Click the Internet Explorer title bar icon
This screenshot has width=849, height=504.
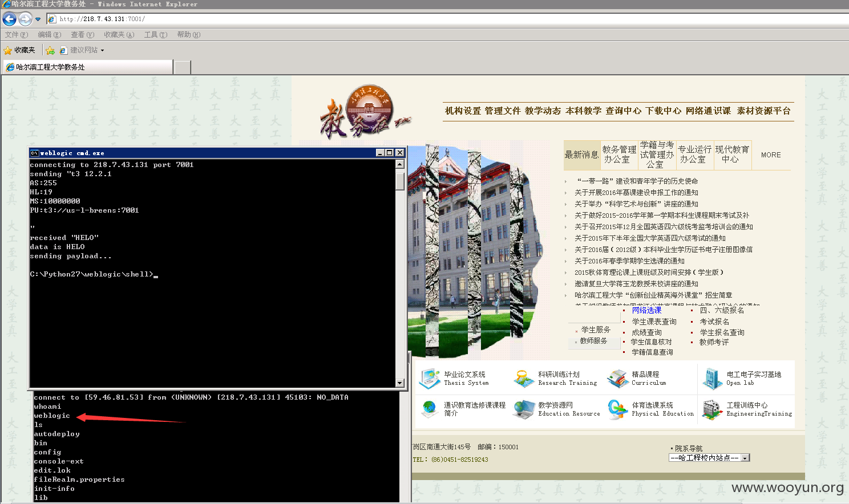point(6,5)
